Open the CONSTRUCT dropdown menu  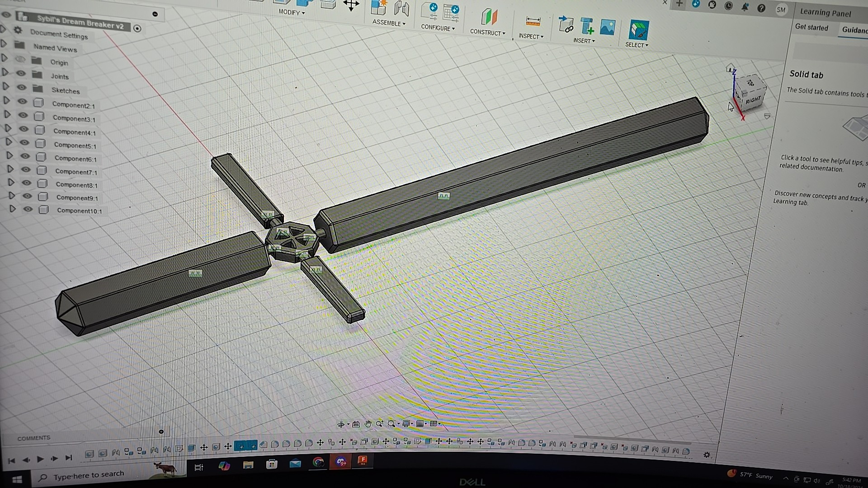coord(487,32)
